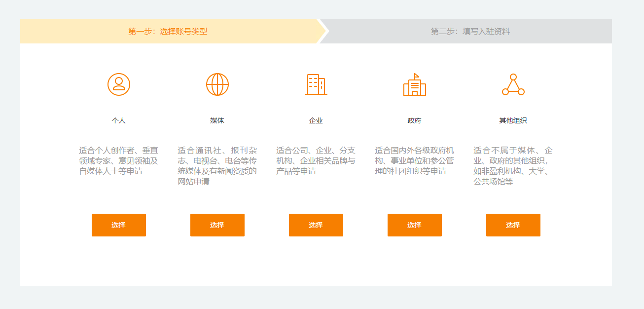The height and width of the screenshot is (309, 644).
Task: Go to step tab 第一步：选择账号类型
Action: pos(168,32)
